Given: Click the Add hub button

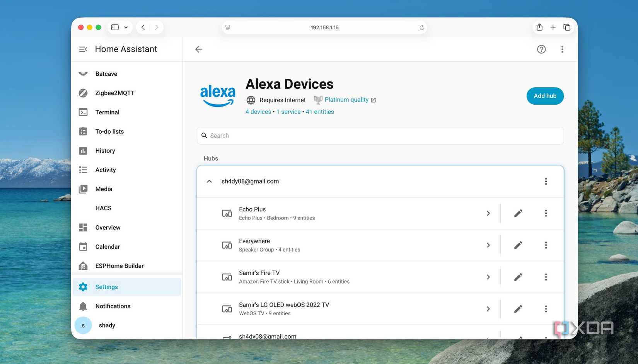Looking at the screenshot, I should point(545,96).
